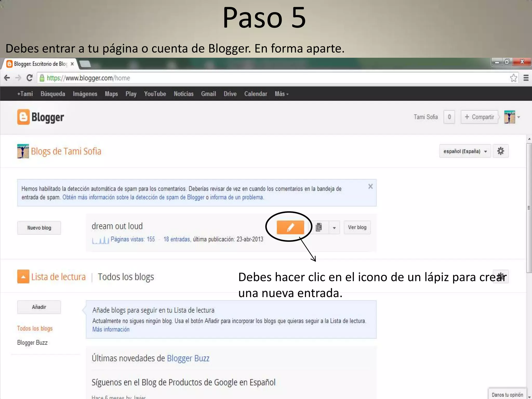The image size is (532, 399).
Task: Open the Blogger Buzz link in heading
Action: 188,358
